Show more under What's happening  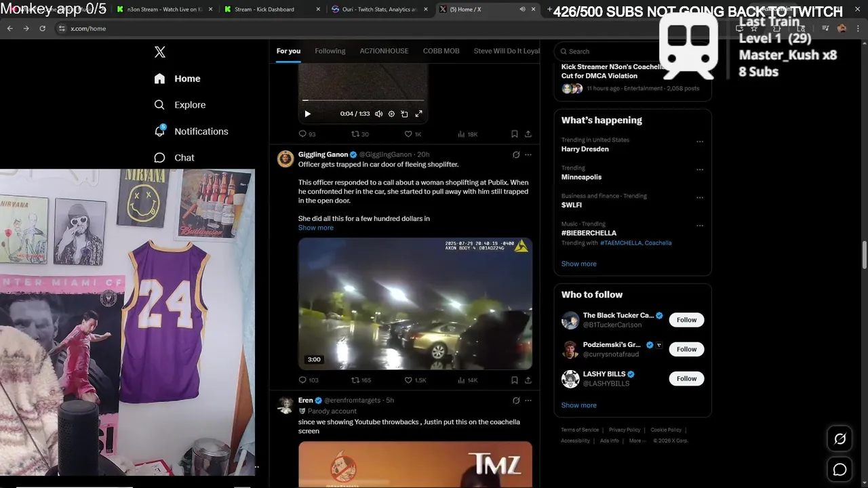coord(578,264)
